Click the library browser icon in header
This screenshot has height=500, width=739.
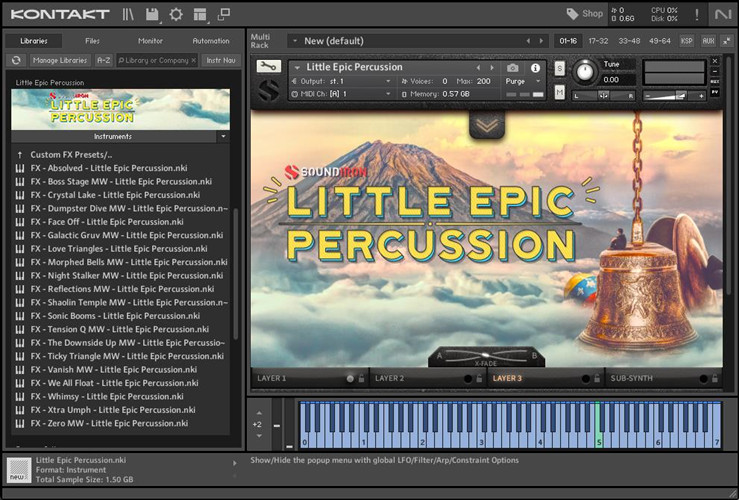128,14
